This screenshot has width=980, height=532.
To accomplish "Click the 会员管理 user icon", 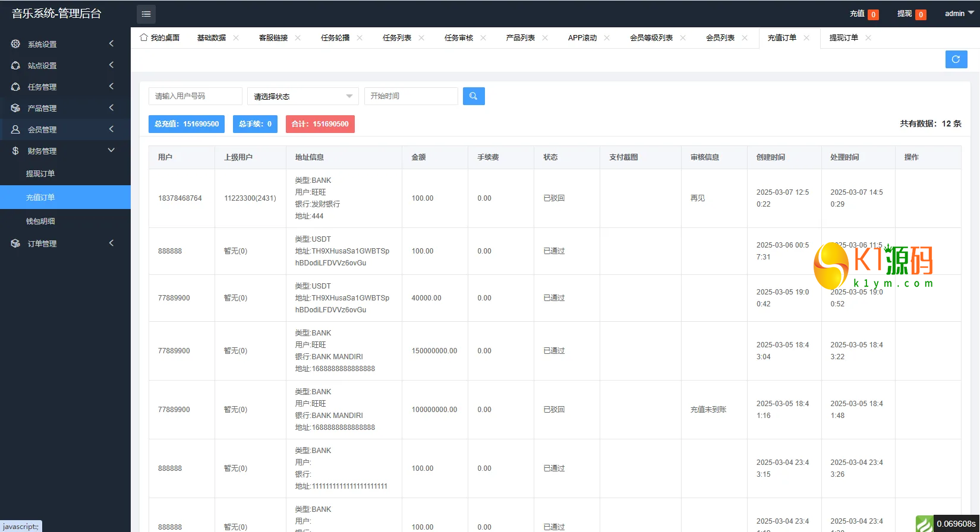I will click(x=15, y=129).
